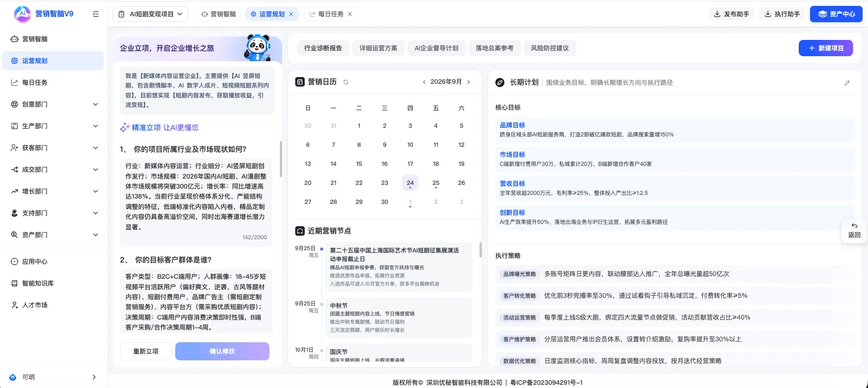
Task: Open the 落地总案参考 tab
Action: coord(494,48)
